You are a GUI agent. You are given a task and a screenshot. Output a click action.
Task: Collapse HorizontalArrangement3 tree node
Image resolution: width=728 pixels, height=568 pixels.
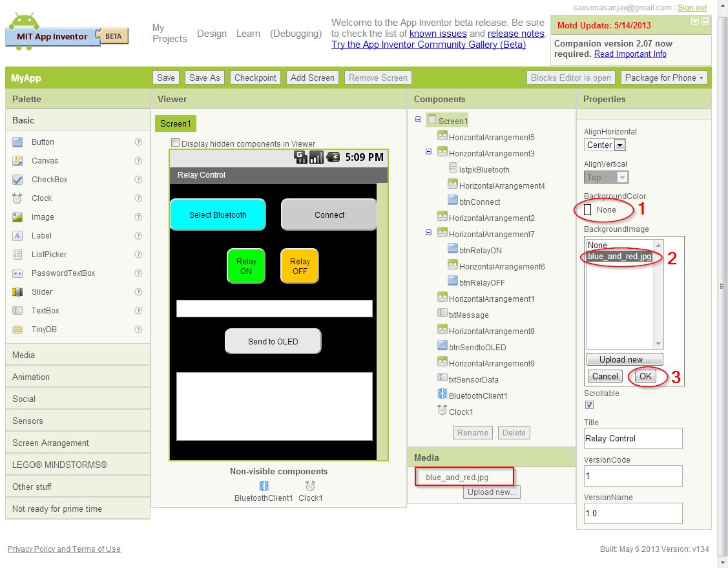[x=428, y=152]
